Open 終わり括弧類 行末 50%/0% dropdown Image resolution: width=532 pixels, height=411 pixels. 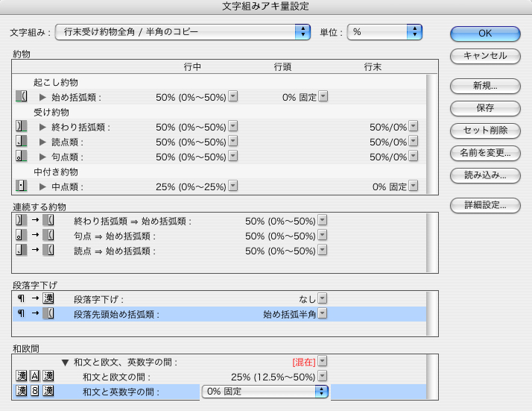point(414,126)
